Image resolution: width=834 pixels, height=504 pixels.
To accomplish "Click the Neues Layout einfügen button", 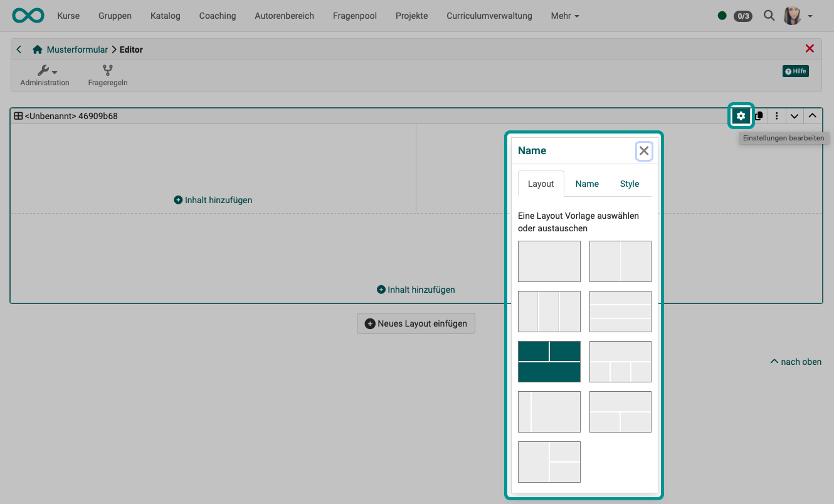I will pos(416,323).
